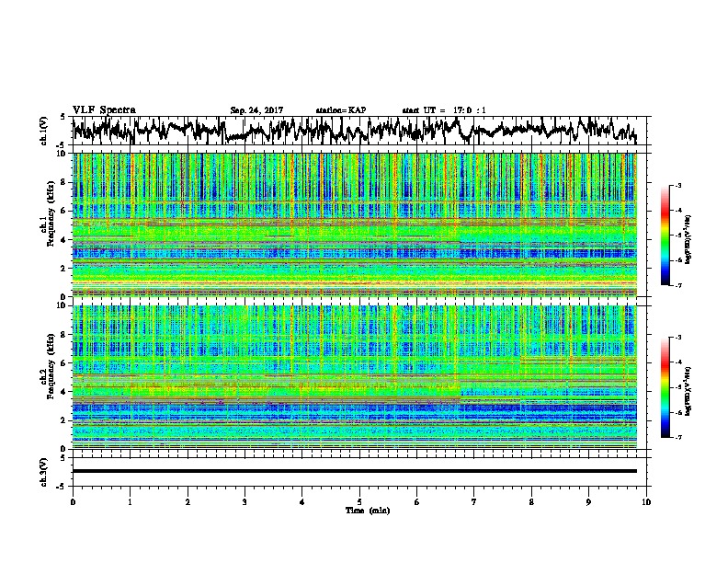This screenshot has height=563, width=728.
Task: Click the "-7" label on the ch.1 color scale
Action: [677, 285]
